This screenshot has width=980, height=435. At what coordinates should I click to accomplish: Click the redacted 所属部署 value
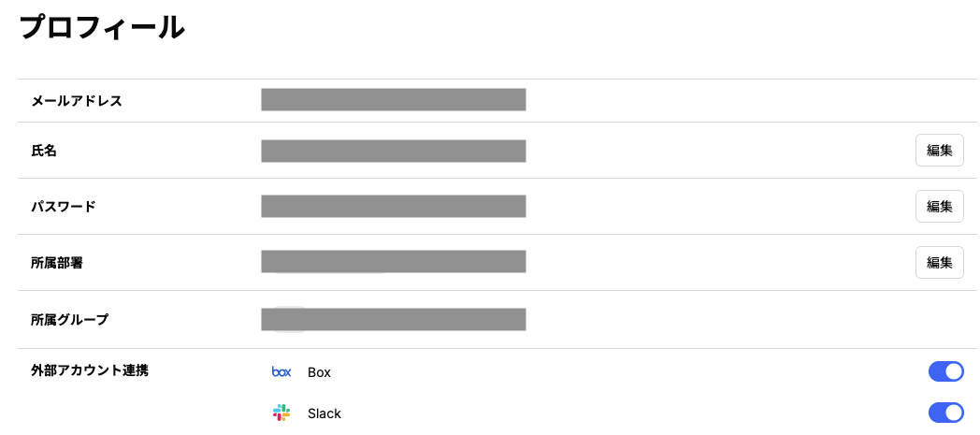coord(393,262)
